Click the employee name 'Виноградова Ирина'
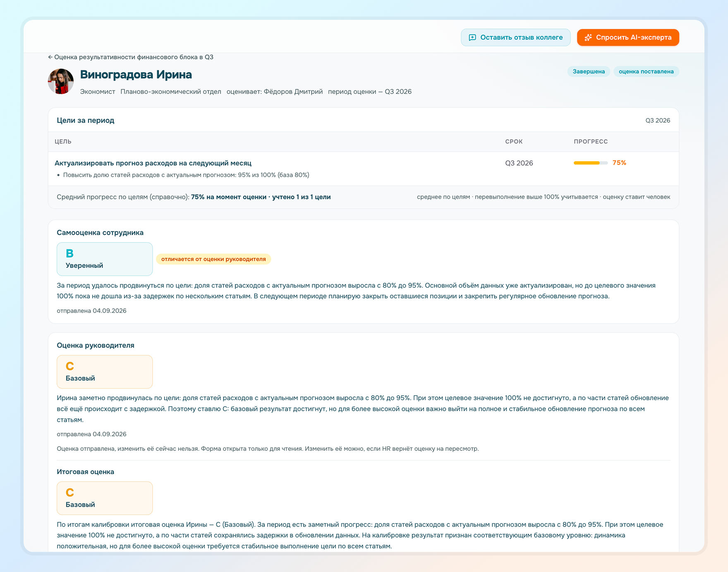 (x=136, y=74)
